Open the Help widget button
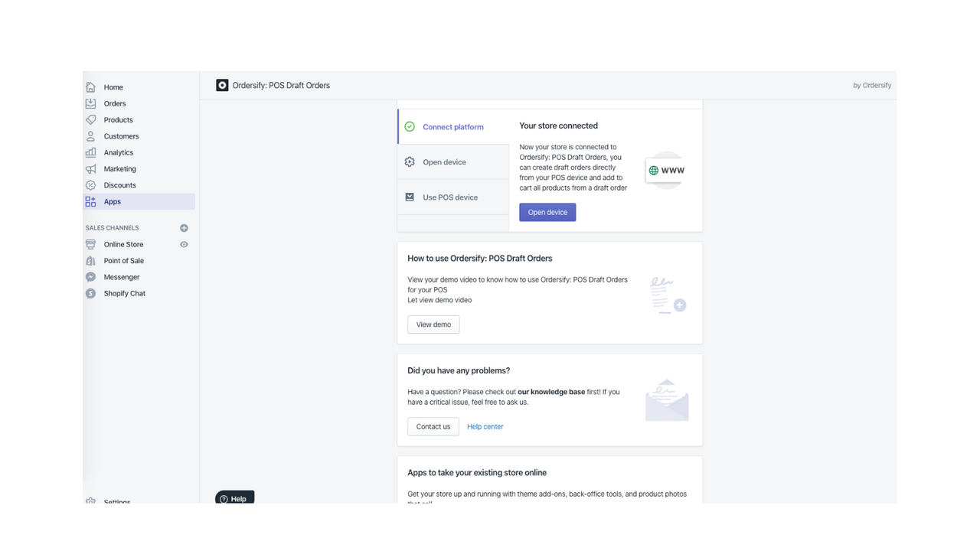Screen dimensions: 980x551 [x=234, y=498]
